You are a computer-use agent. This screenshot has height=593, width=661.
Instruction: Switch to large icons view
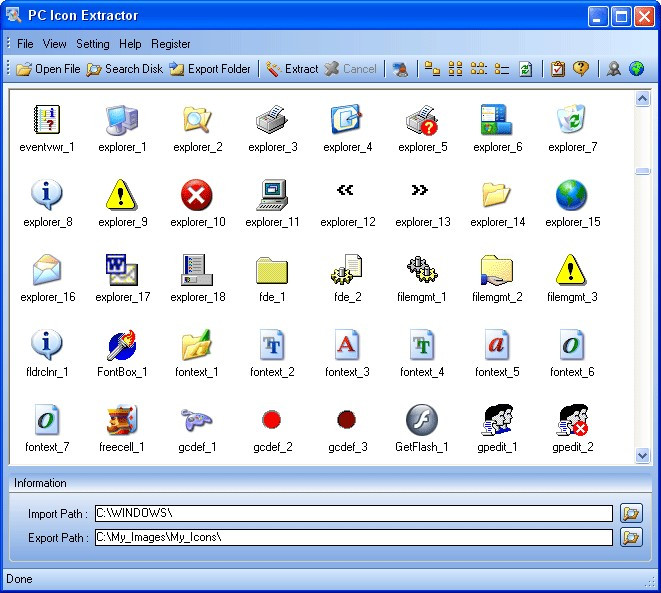click(x=432, y=69)
